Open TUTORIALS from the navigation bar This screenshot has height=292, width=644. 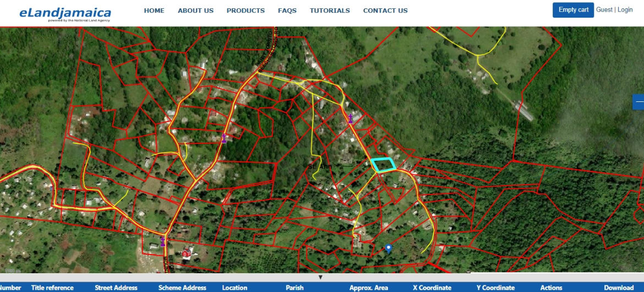pos(330,10)
